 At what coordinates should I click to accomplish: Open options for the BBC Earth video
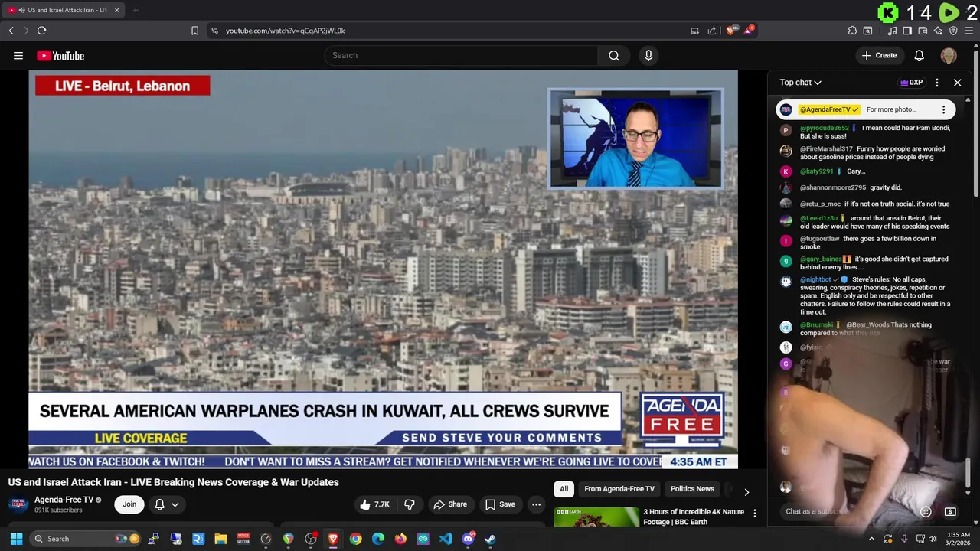[x=754, y=514]
